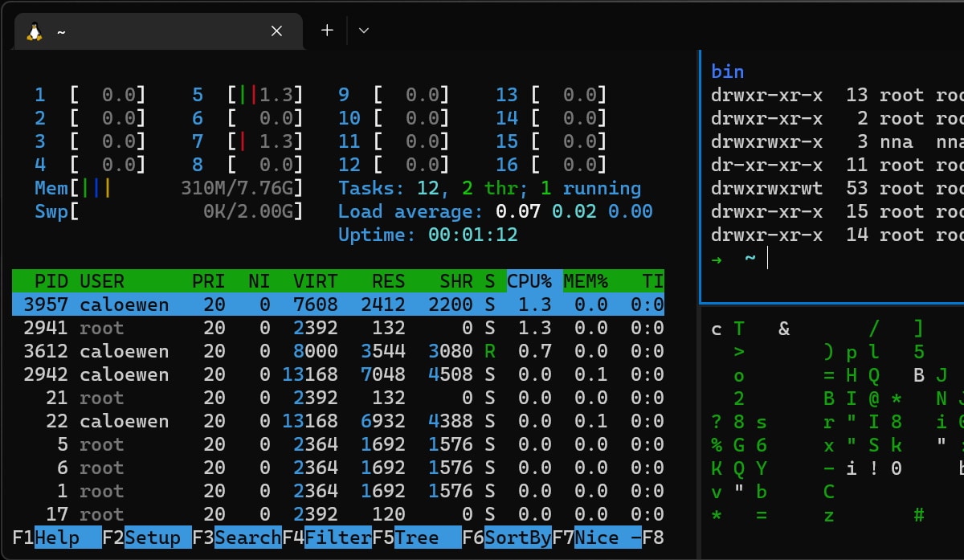The width and height of the screenshot is (964, 560).
Task: Open the SortBy menu in htop
Action: (517, 538)
